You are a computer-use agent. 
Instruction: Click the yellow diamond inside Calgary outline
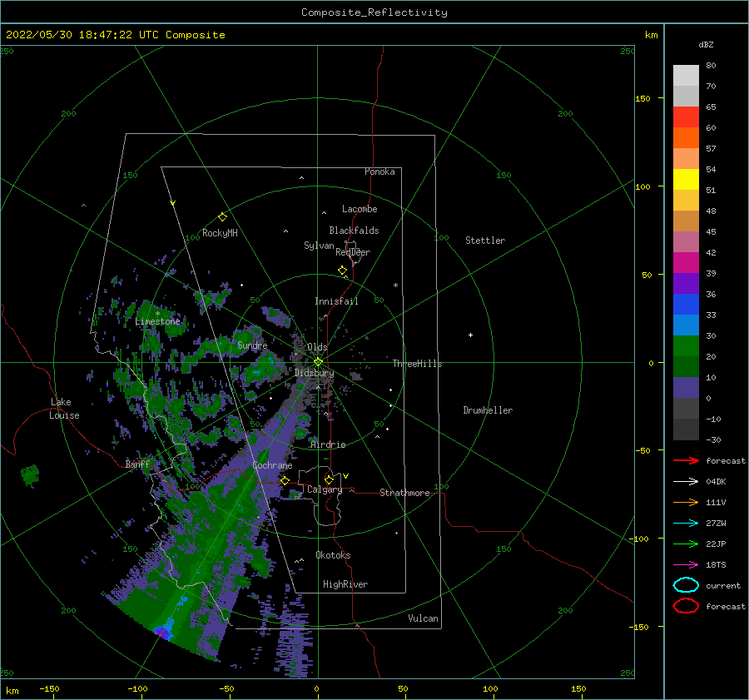(x=329, y=479)
